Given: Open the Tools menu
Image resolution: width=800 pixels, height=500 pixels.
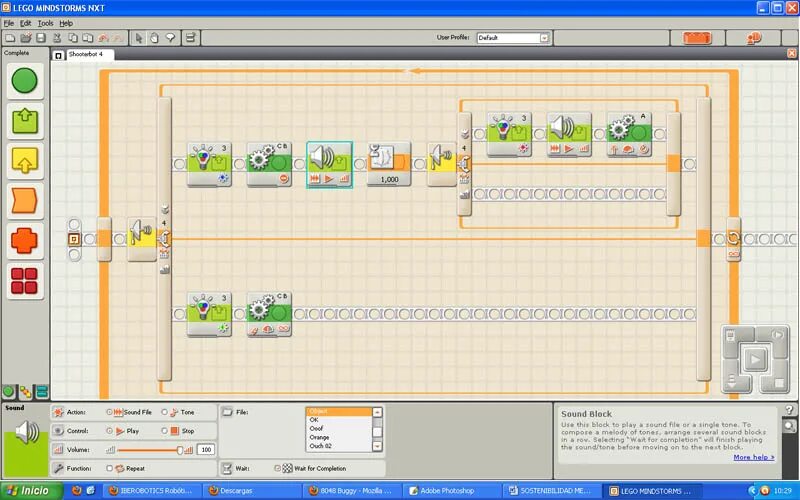Looking at the screenshot, I should point(45,23).
